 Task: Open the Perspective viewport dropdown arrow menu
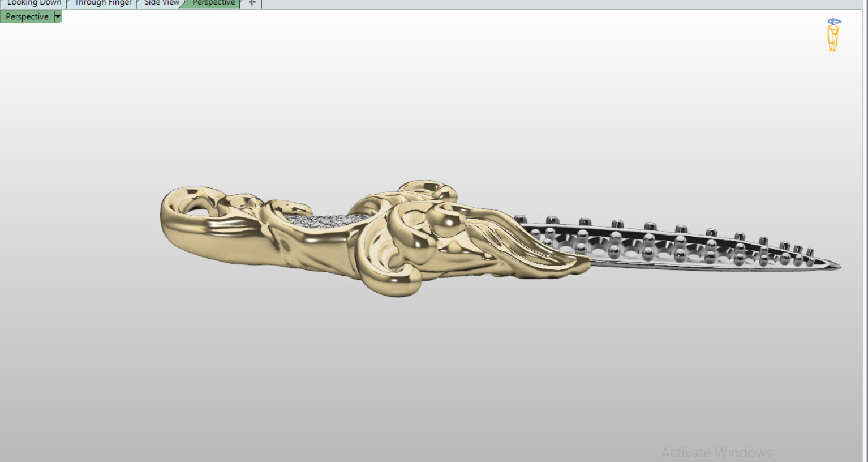[x=58, y=17]
